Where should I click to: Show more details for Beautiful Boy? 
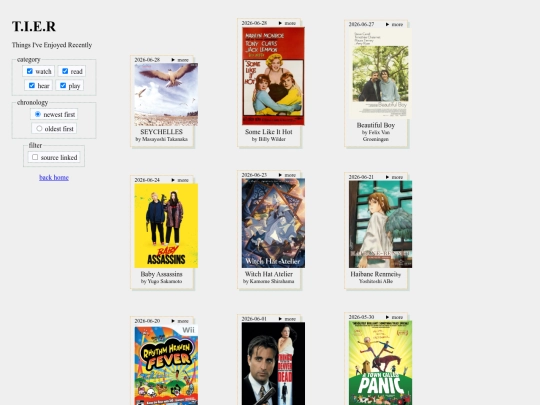pos(394,24)
